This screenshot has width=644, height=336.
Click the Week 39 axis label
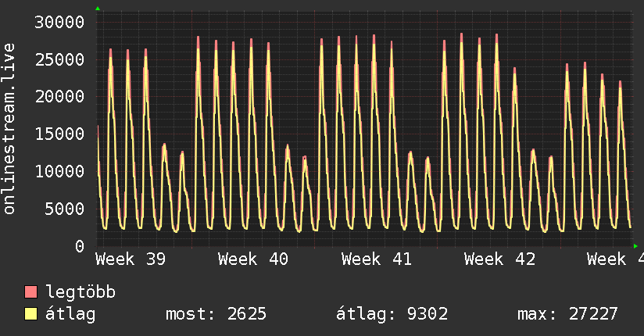(x=131, y=259)
